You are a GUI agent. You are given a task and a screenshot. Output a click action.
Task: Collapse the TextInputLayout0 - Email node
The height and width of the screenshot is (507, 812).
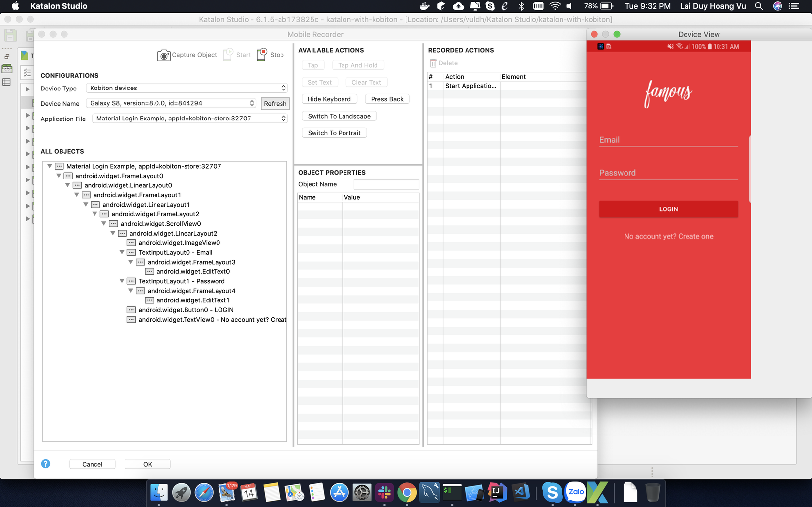point(122,252)
